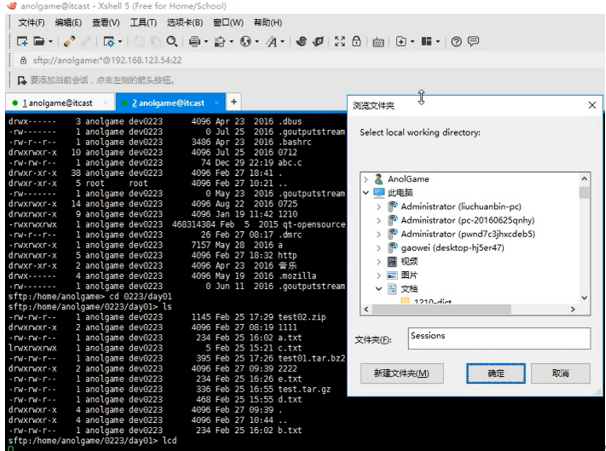Launch Xftp with the swirl icon
The height and width of the screenshot is (451, 606).
click(301, 41)
